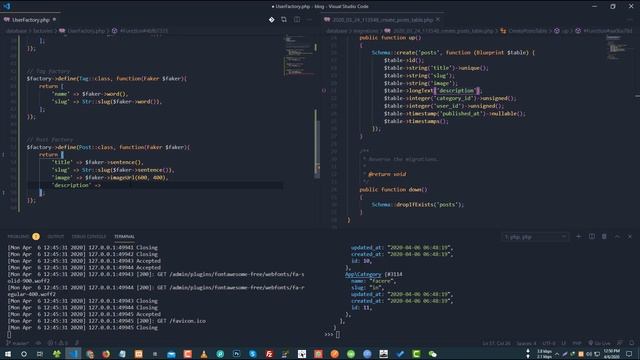The height and width of the screenshot is (360, 640).
Task: Open Photoshop from the taskbar
Action: point(236,354)
